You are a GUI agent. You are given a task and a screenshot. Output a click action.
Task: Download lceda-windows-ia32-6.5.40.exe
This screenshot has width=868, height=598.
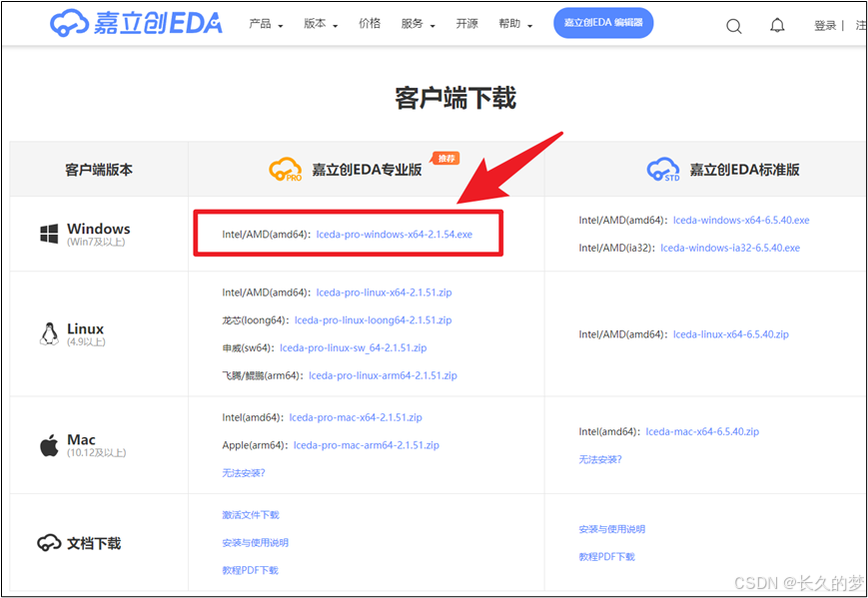pyautogui.click(x=730, y=248)
